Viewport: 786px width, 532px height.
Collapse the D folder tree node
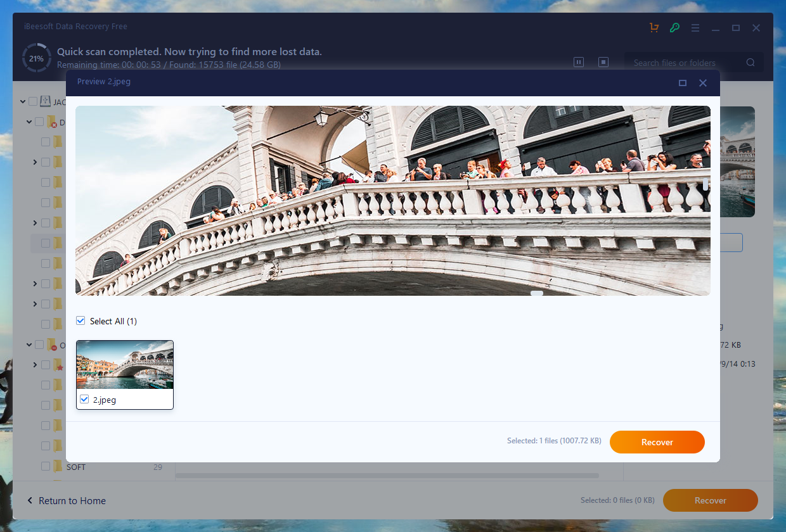click(x=29, y=122)
